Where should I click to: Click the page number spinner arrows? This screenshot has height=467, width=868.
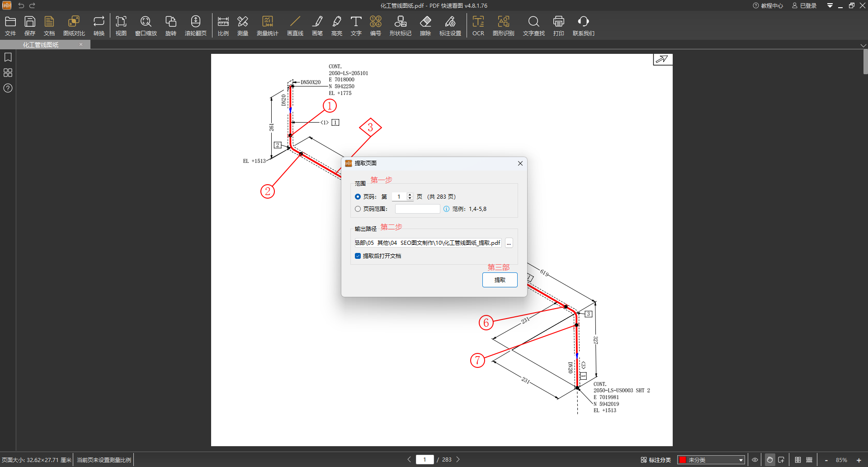(410, 197)
